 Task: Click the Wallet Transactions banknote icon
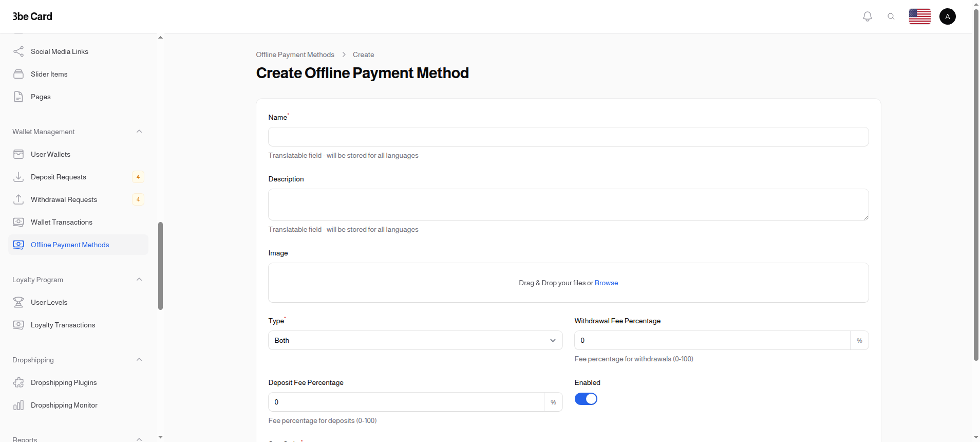(x=18, y=222)
